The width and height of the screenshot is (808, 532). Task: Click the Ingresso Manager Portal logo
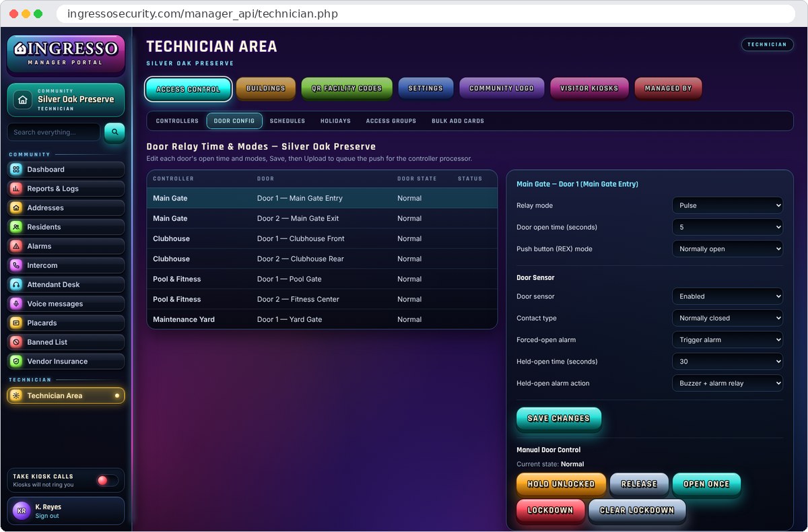click(66, 55)
